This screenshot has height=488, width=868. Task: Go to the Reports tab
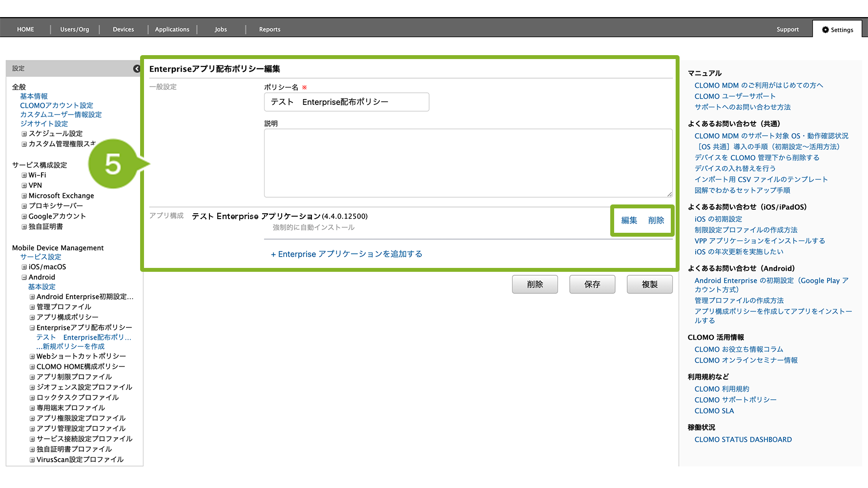pyautogui.click(x=269, y=29)
